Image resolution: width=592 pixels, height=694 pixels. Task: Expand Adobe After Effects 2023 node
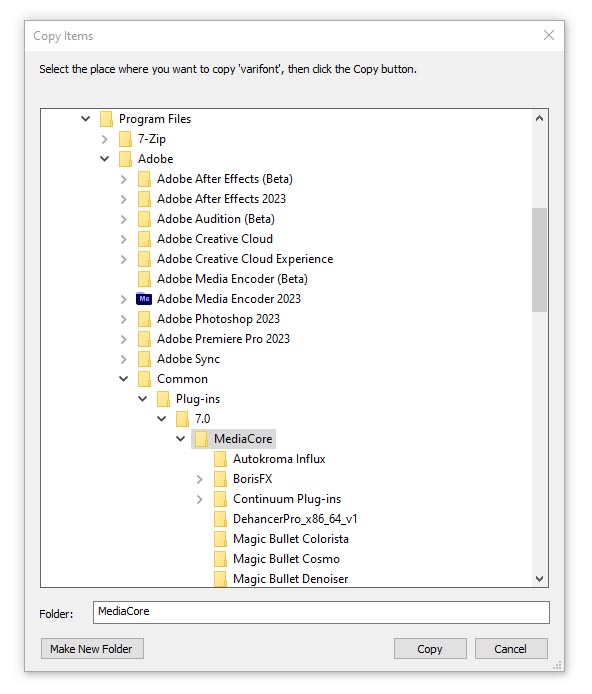(x=123, y=199)
